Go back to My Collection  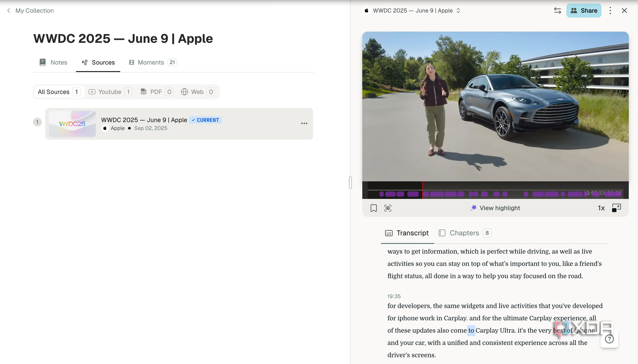click(30, 10)
